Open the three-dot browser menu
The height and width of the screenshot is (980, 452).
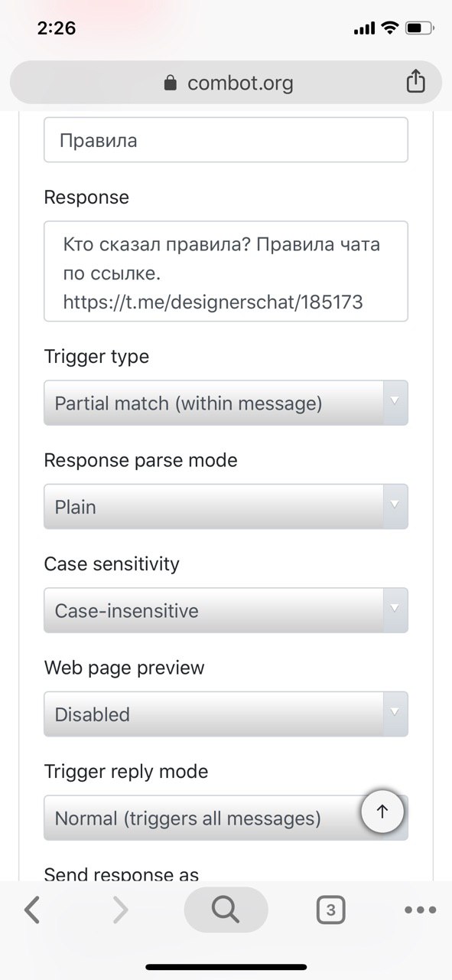click(420, 910)
